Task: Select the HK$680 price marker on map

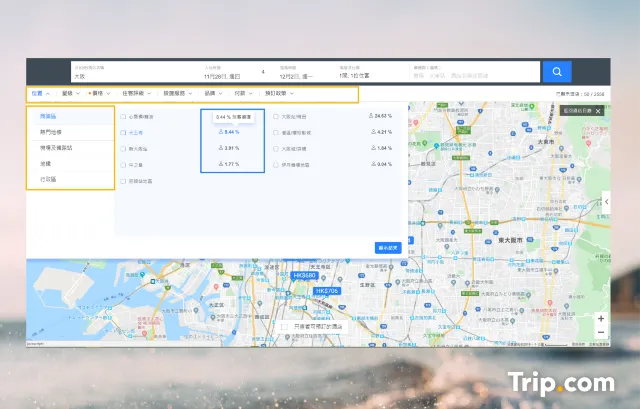Action: pos(304,275)
